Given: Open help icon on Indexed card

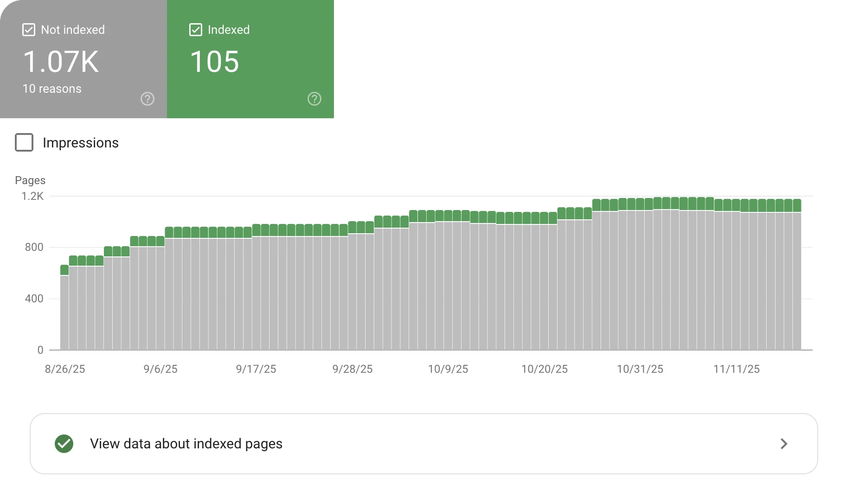Looking at the screenshot, I should click(314, 99).
